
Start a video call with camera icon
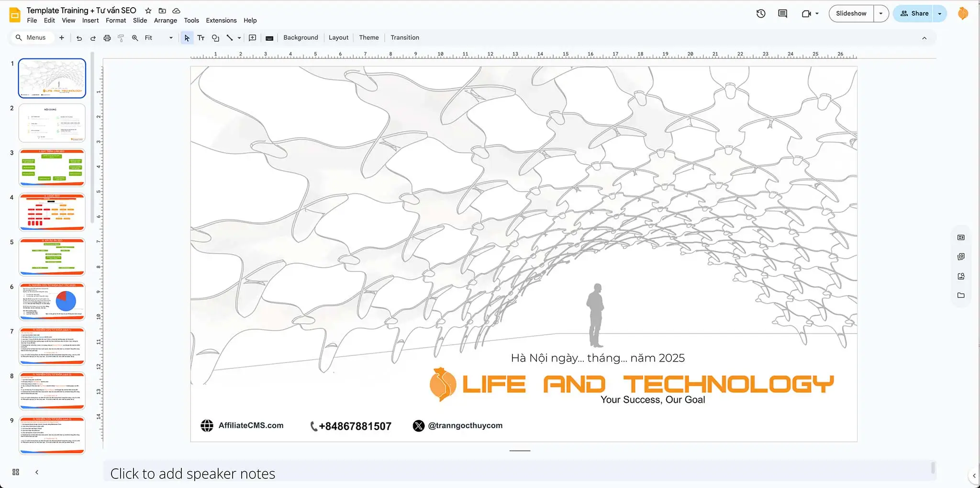pos(806,13)
